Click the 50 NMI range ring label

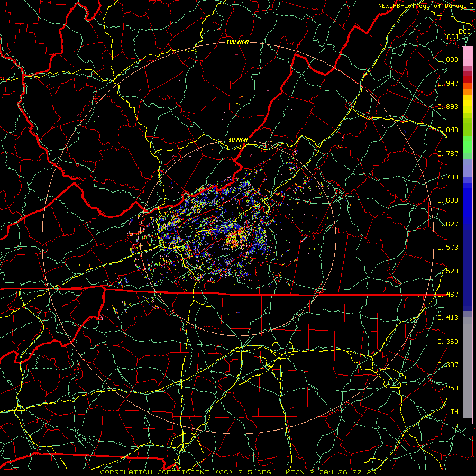coord(238,140)
